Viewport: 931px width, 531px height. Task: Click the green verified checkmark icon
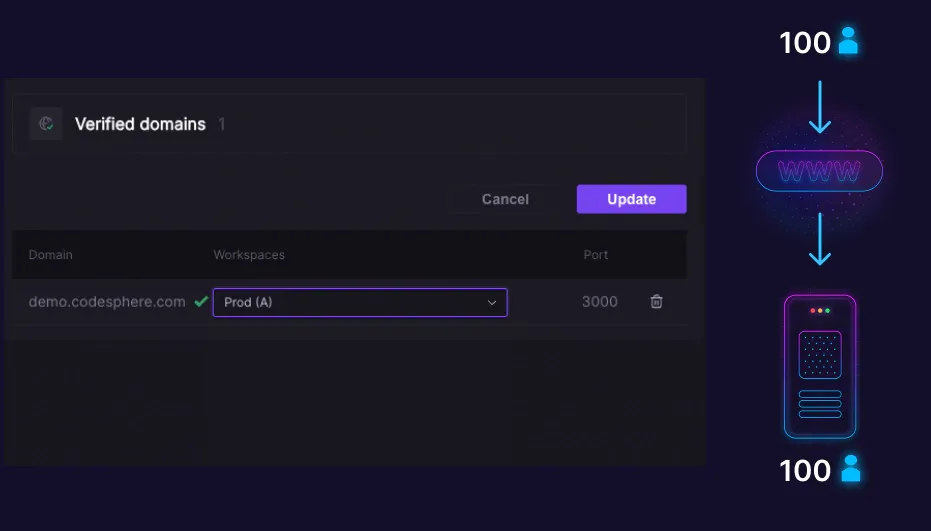[x=201, y=301]
